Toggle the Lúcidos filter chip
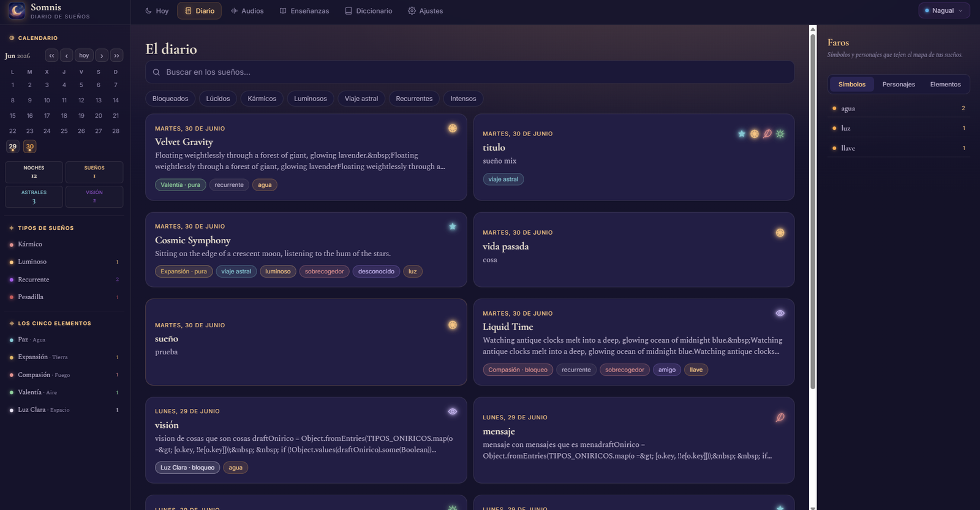980x510 pixels. pyautogui.click(x=218, y=99)
